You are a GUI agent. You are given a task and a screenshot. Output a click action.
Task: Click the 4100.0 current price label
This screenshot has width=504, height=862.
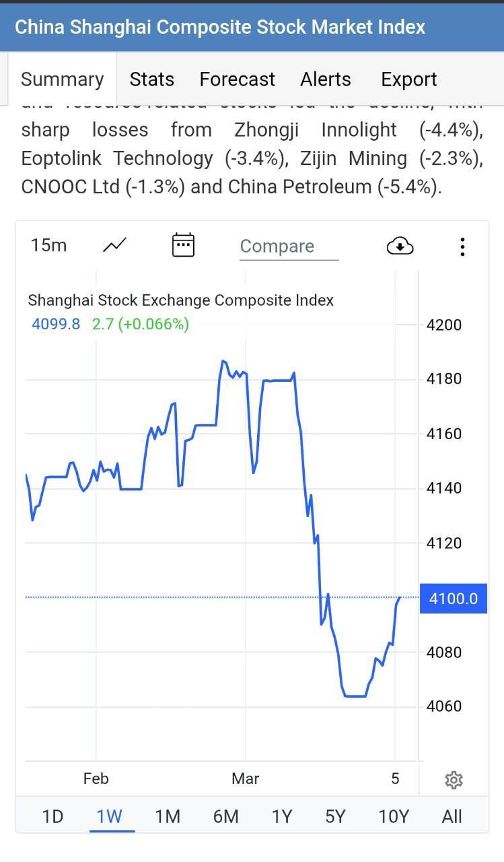454,598
